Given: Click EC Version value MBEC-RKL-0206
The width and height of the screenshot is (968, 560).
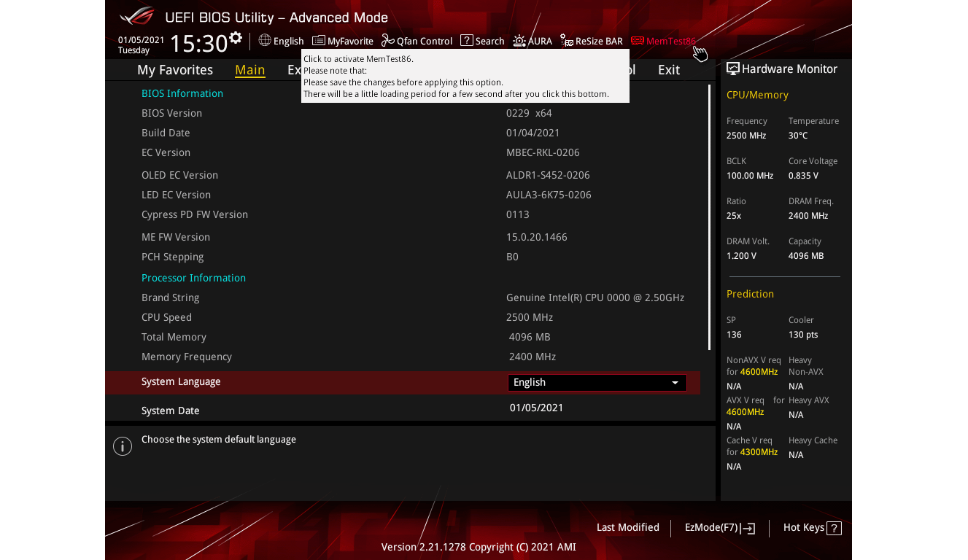Looking at the screenshot, I should pyautogui.click(x=543, y=152).
